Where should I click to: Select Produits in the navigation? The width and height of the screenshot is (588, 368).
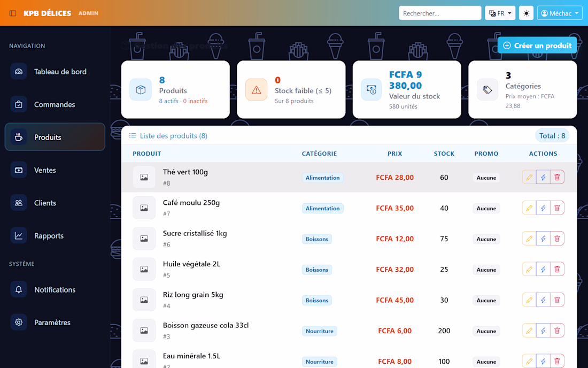tap(55, 137)
